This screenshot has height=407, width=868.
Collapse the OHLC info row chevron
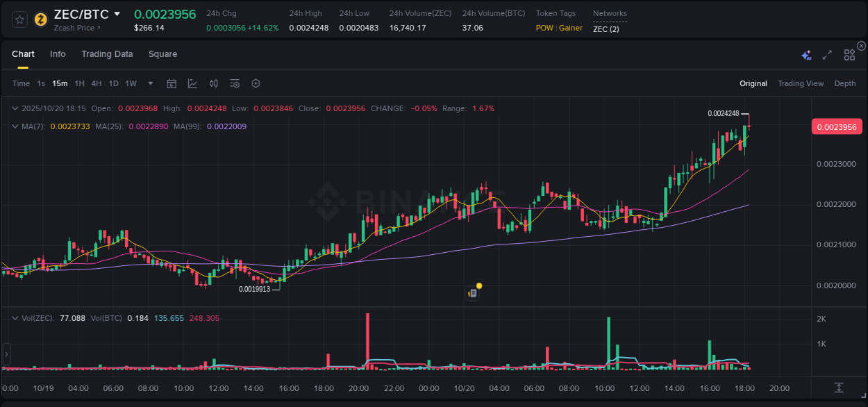point(15,108)
